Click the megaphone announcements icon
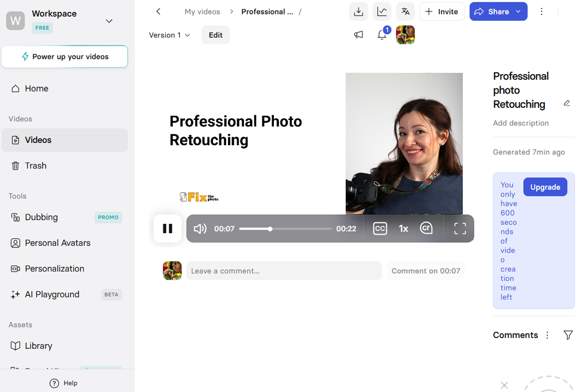Image resolution: width=588 pixels, height=392 pixels. [358, 35]
